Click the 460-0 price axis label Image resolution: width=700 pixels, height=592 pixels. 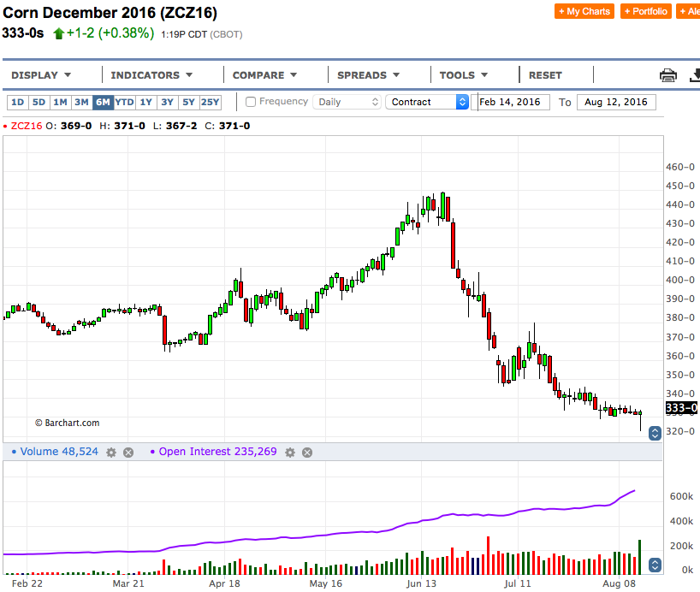(680, 167)
